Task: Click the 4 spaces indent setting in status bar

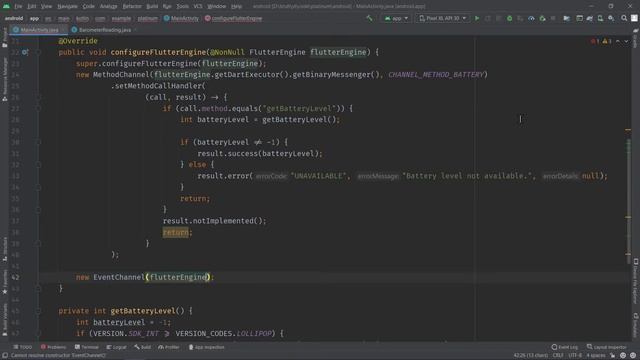Action: coord(596,356)
